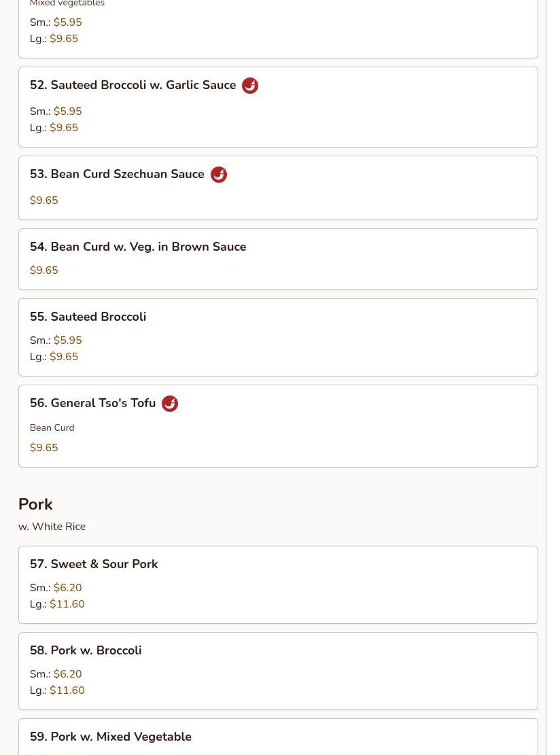Open 56. General Tso's Tofu item
The image size is (560, 755).
[x=278, y=425]
